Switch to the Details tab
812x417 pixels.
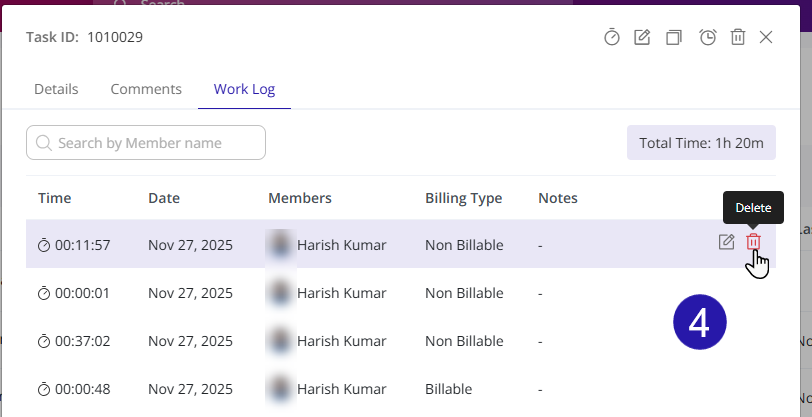click(x=56, y=89)
